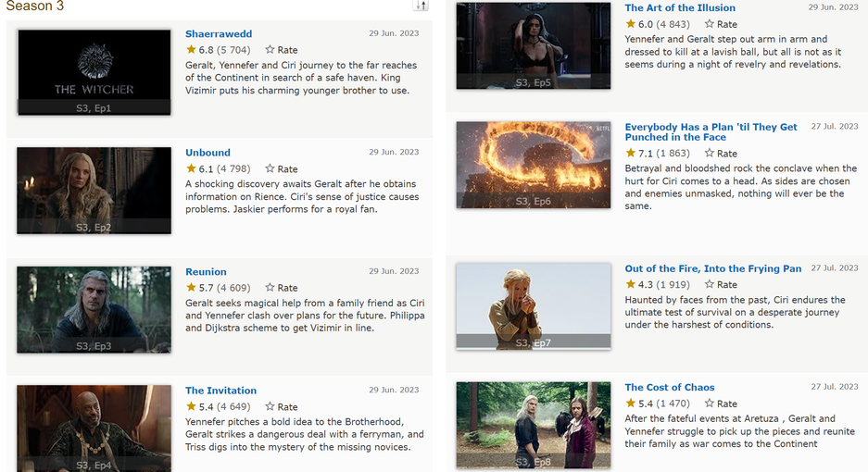The width and height of the screenshot is (868, 472).
Task: Click the S3 Ep3 Geralt thumbnail
Action: (x=94, y=309)
